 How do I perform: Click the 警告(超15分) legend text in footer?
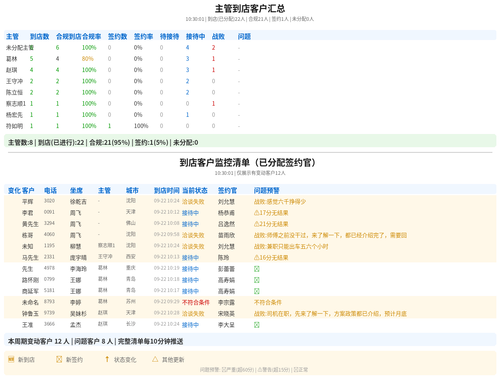click(x=273, y=370)
